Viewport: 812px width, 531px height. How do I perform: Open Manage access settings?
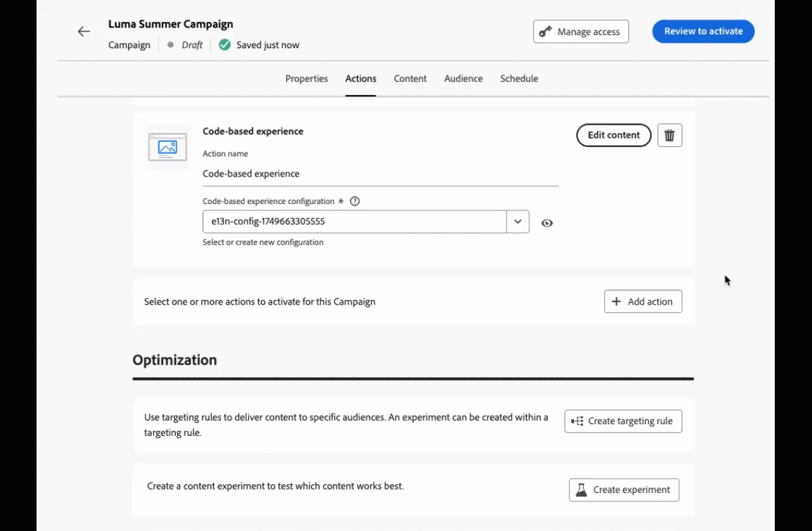[580, 32]
